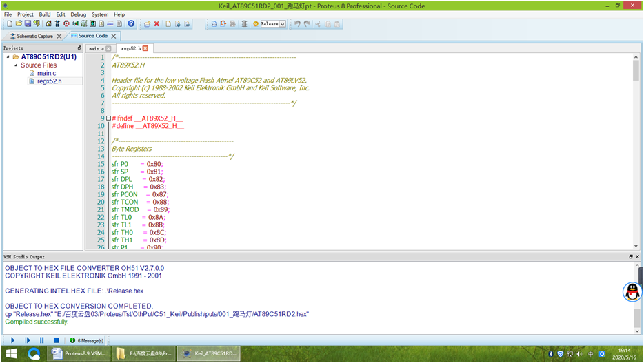Undock the Projects panel
Image resolution: width=644 pixels, height=363 pixels.
click(x=80, y=48)
